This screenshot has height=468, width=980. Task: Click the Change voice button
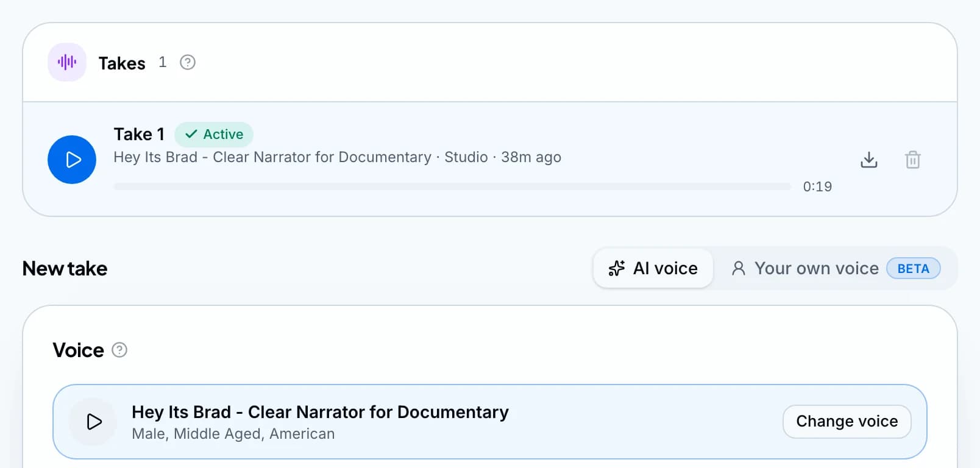point(847,421)
